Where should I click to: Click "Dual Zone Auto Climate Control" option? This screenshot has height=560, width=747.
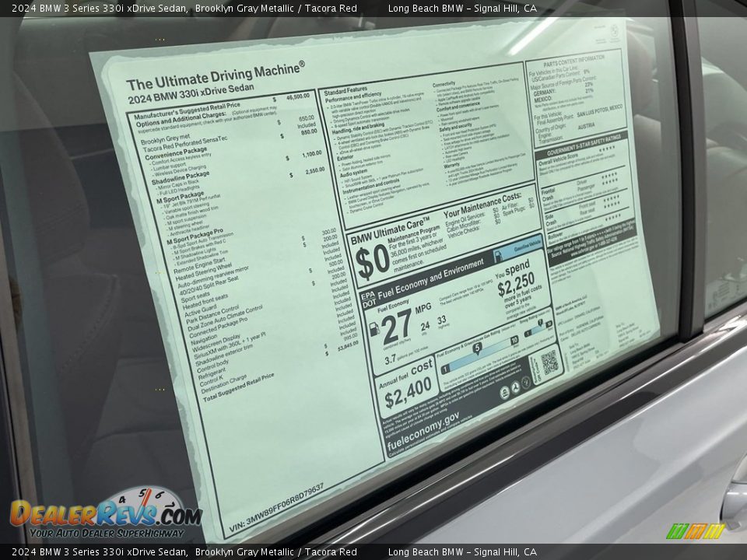coord(225,319)
